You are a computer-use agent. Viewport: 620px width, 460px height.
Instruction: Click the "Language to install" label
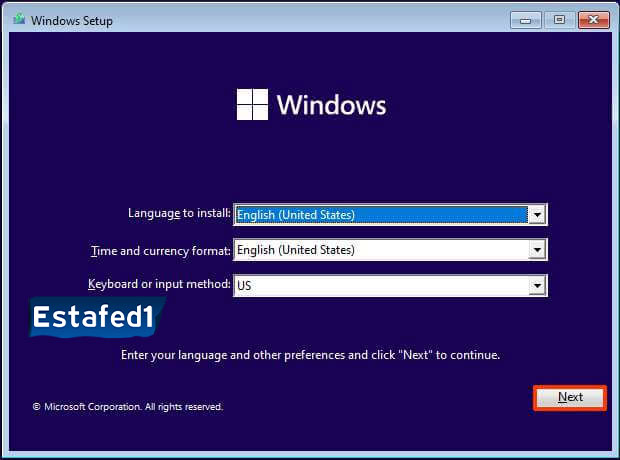point(178,213)
